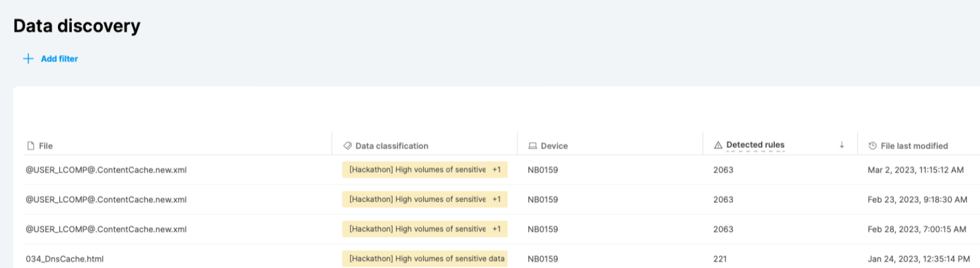Toggle sort arrow in Detected rules column

tap(842, 145)
